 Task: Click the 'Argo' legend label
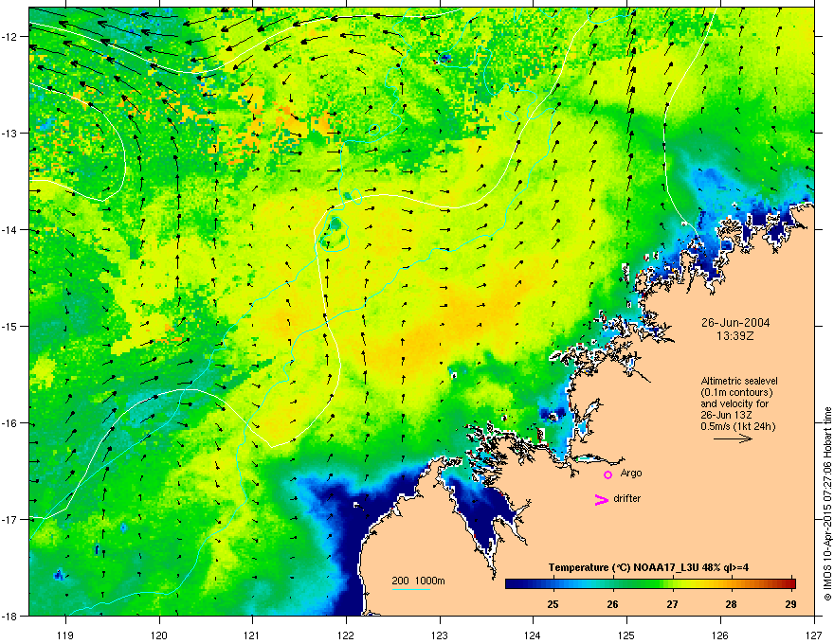631,473
